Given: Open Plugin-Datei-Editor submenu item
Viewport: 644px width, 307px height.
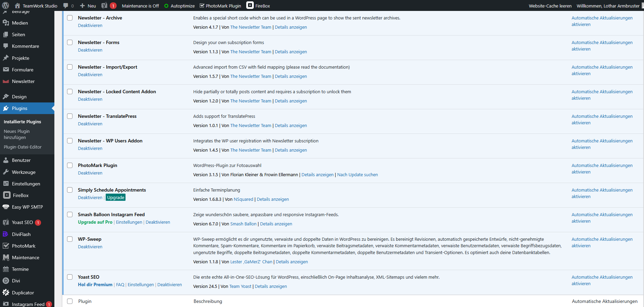Looking at the screenshot, I should click(23, 147).
